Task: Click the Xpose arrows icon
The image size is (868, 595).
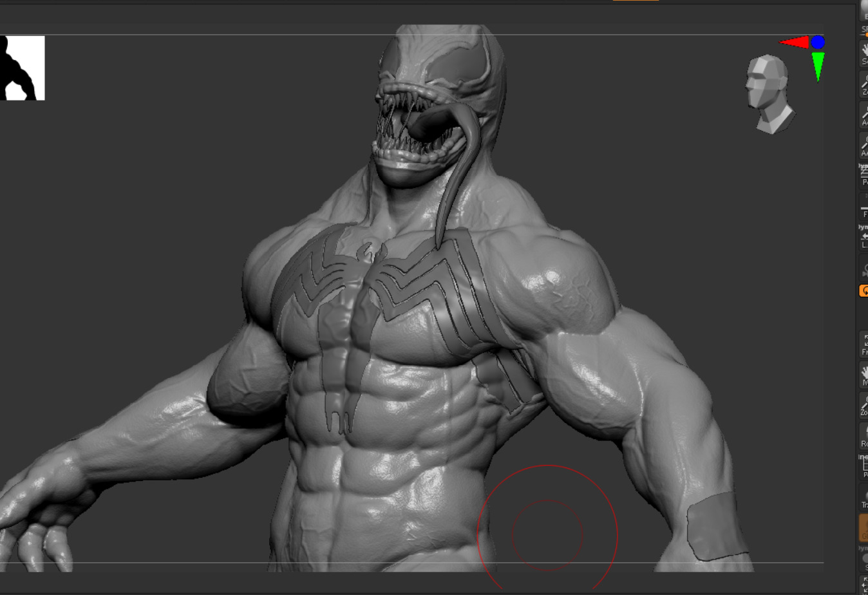Action: pos(864,585)
